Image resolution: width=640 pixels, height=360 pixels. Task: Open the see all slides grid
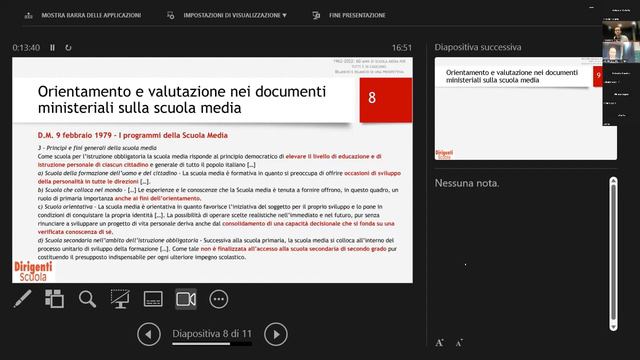point(54,299)
